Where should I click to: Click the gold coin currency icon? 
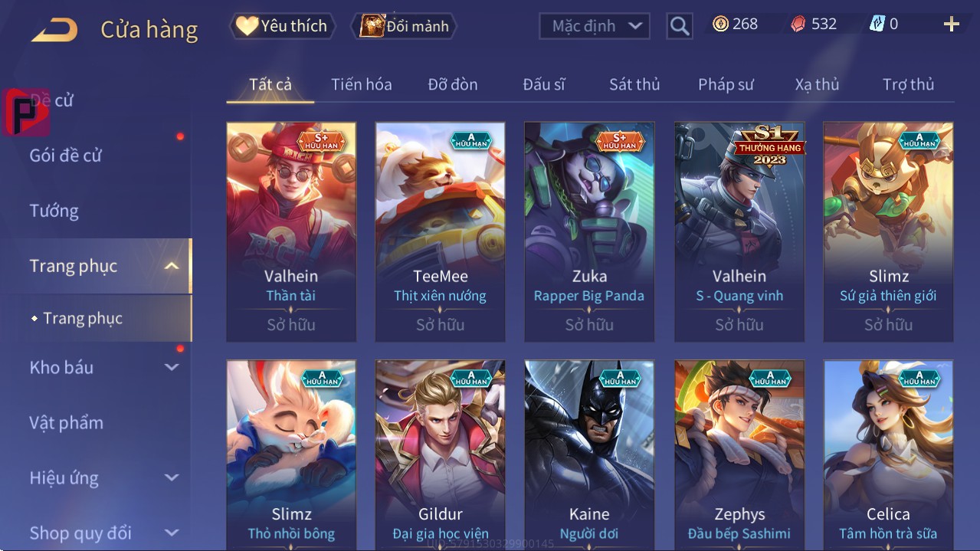pos(720,24)
